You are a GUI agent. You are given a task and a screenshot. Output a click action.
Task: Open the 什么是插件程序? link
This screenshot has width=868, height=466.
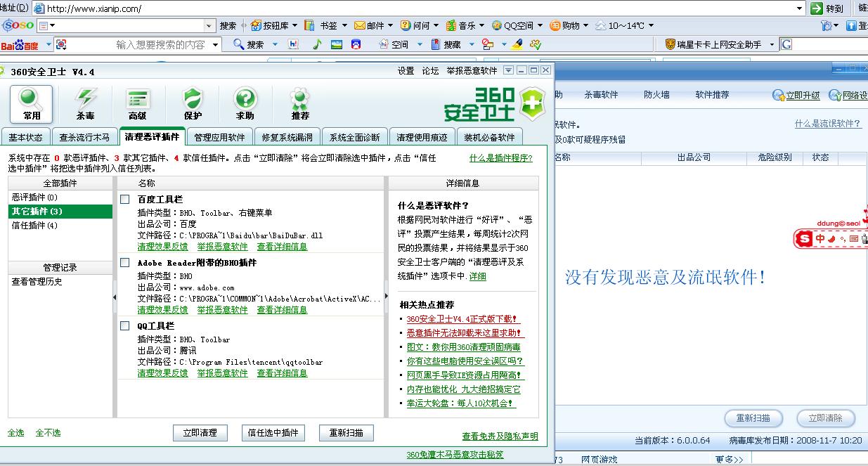(501, 158)
